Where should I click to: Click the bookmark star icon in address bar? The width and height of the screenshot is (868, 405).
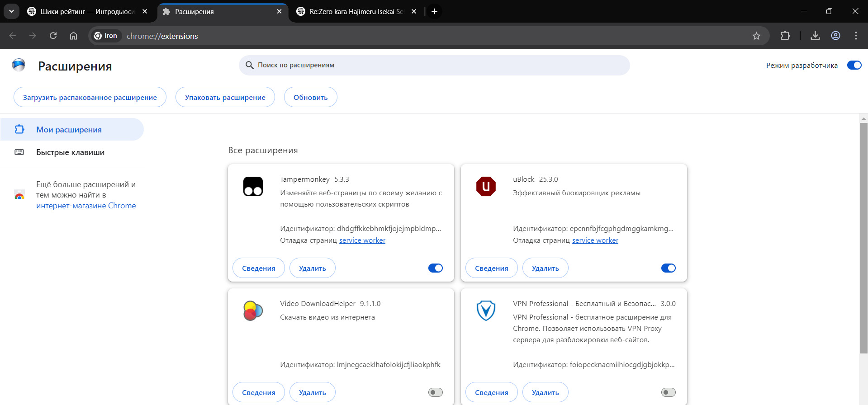click(756, 36)
